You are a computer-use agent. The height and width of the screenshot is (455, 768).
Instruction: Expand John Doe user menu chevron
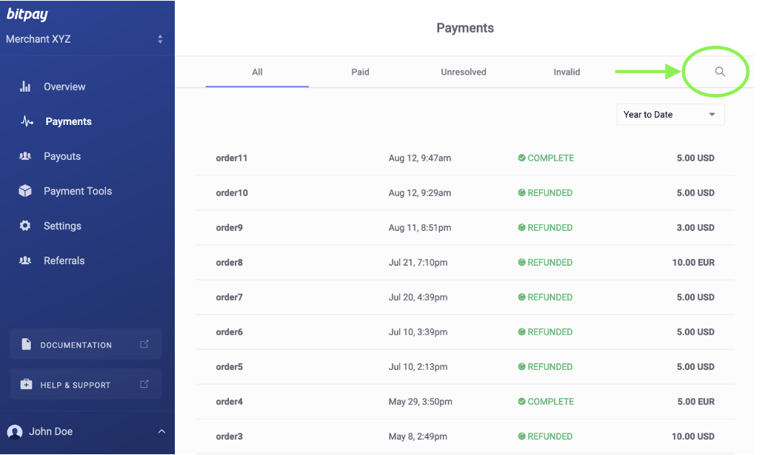tap(162, 431)
